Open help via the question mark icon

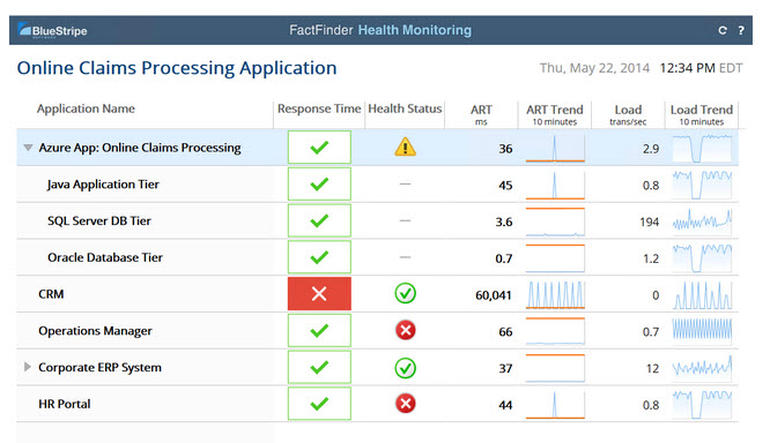(741, 30)
